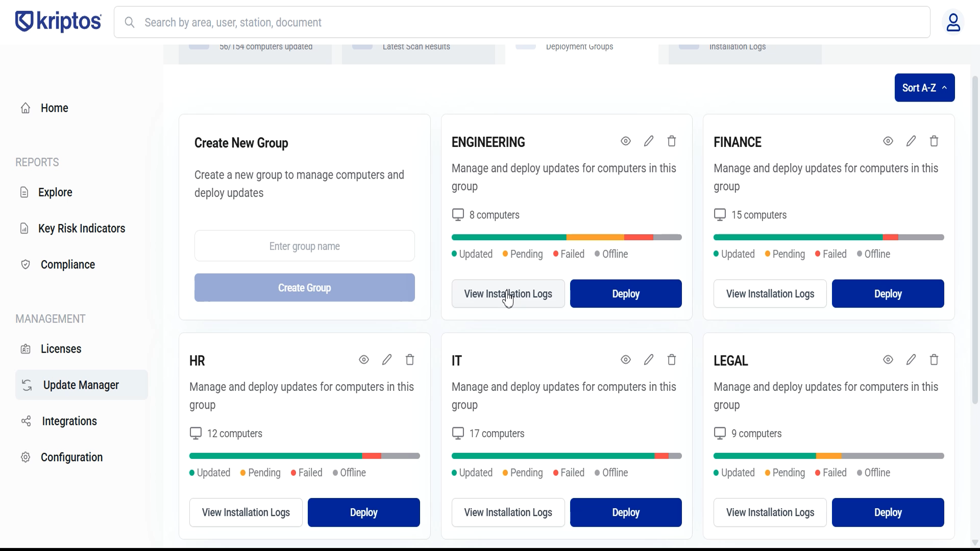
Task: Delete the FINANCE group via trash icon
Action: point(934,141)
